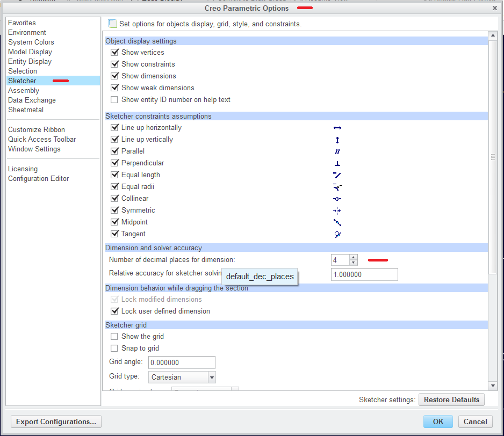
Task: Click scrollbar down arrow
Action: click(493, 386)
